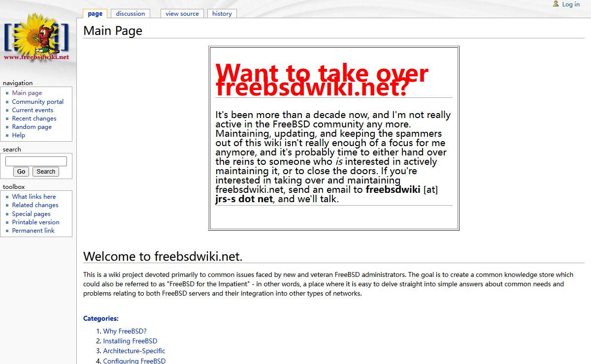591x364 pixels.
Task: Open the history tab
Action: click(x=222, y=14)
